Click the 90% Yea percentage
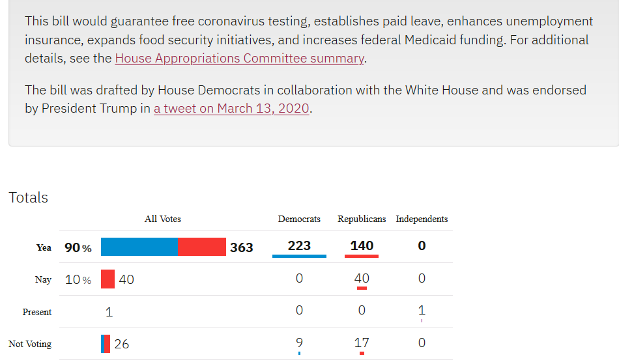This screenshot has height=364, width=619. click(x=78, y=247)
